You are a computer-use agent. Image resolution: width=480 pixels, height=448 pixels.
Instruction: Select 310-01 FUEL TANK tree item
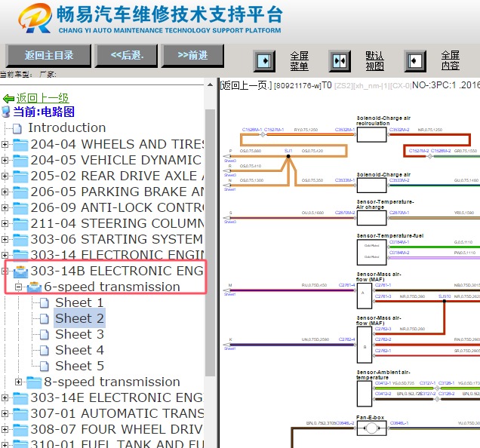(x=117, y=443)
